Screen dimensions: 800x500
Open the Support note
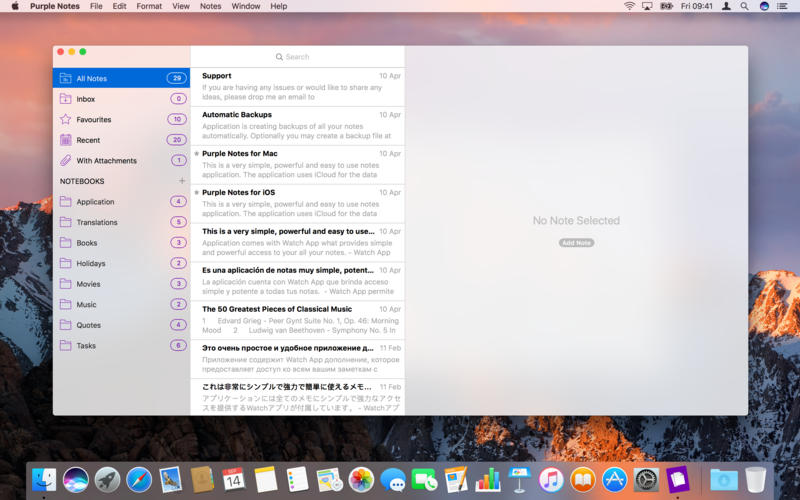[297, 87]
